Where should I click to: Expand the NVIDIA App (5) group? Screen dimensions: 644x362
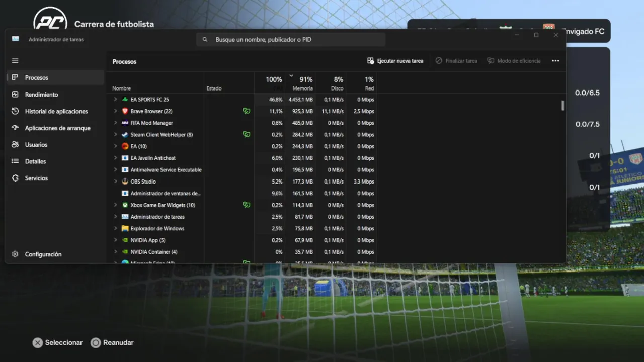115,240
